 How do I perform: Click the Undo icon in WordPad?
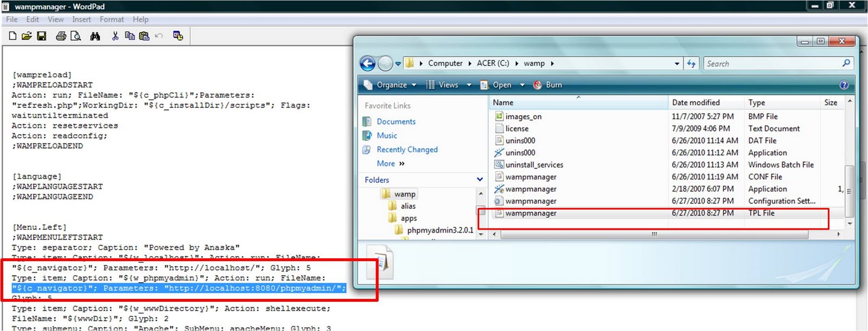coord(159,36)
